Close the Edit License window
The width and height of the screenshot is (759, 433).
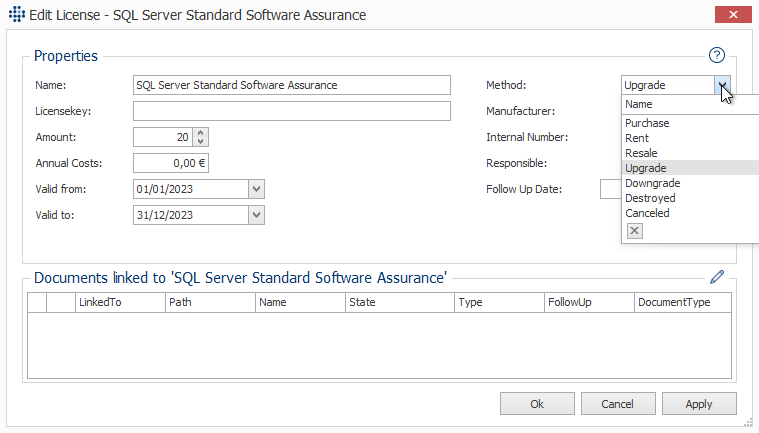733,15
